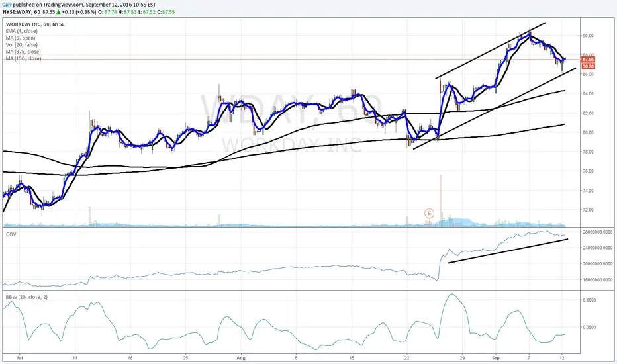The width and height of the screenshot is (617, 364).
Task: Select the MA (150, close) indicator label
Action: click(x=23, y=59)
